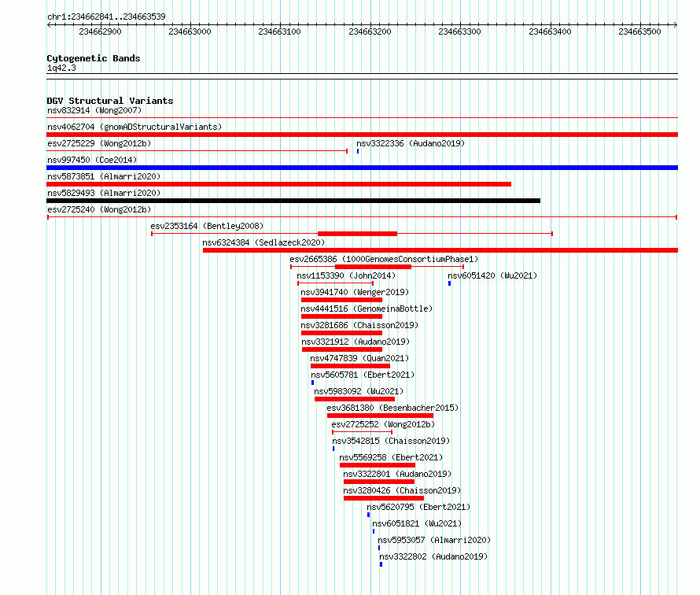
Task: Select the nsv5953057 (Almarri2020) label
Action: coord(434,540)
